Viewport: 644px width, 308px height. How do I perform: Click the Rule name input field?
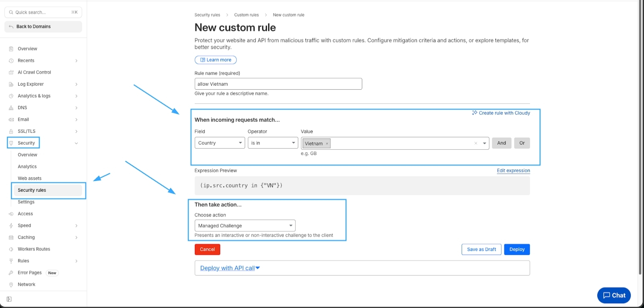coord(278,84)
